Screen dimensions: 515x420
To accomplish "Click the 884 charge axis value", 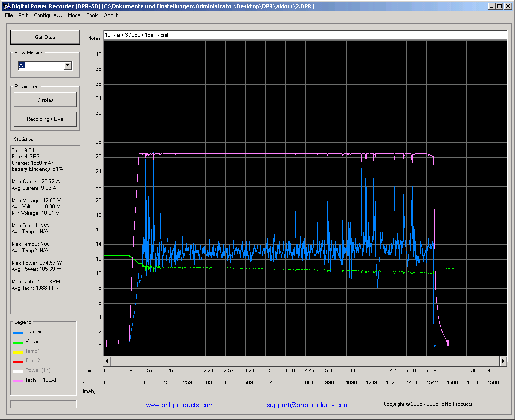I will [x=309, y=382].
